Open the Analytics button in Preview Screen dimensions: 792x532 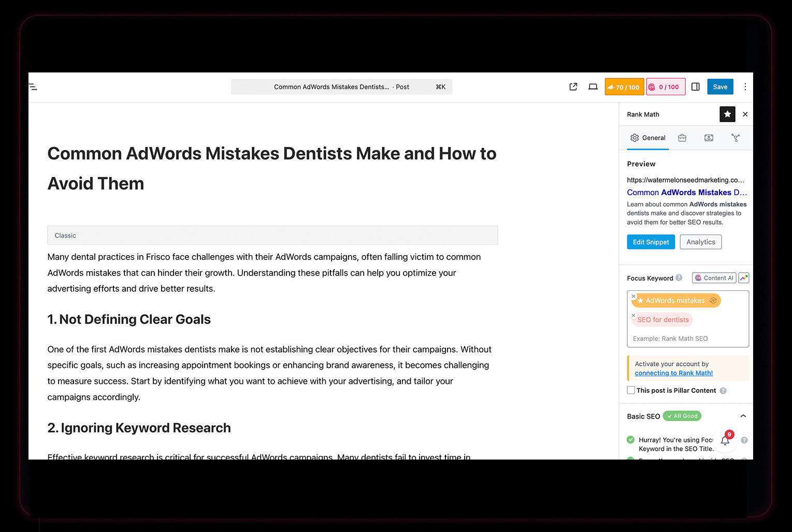tap(701, 242)
